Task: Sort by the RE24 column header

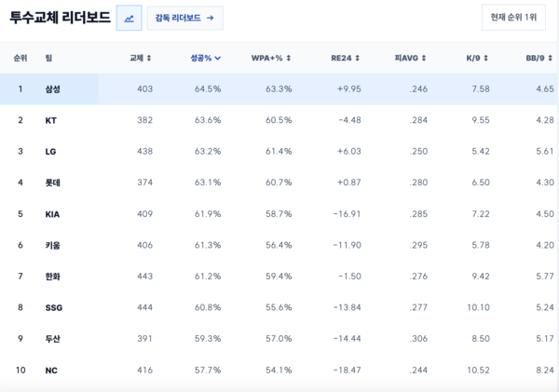Action: [x=346, y=58]
